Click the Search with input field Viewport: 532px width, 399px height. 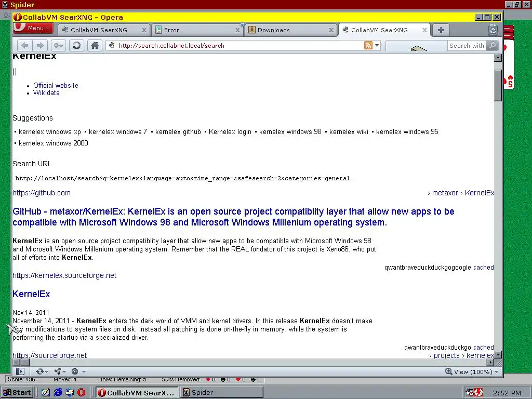coord(467,46)
